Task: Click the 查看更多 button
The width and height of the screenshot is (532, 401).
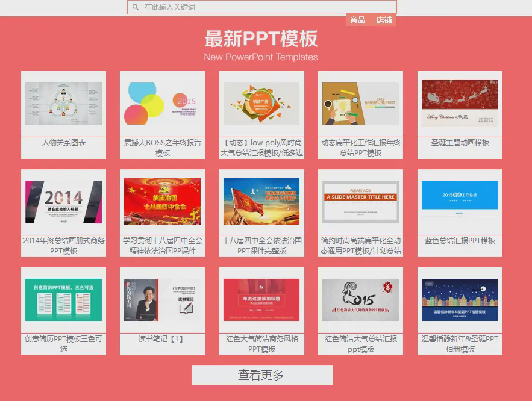Action: tap(261, 375)
